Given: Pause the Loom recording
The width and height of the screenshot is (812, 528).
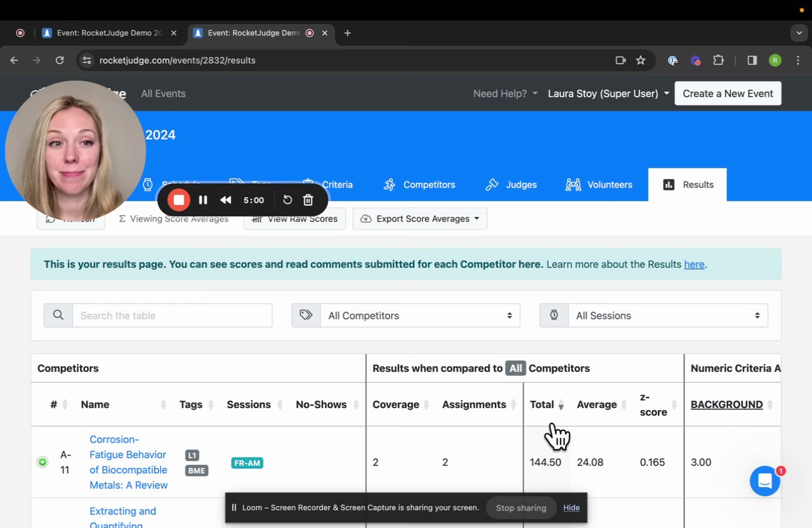Looking at the screenshot, I should coord(203,200).
